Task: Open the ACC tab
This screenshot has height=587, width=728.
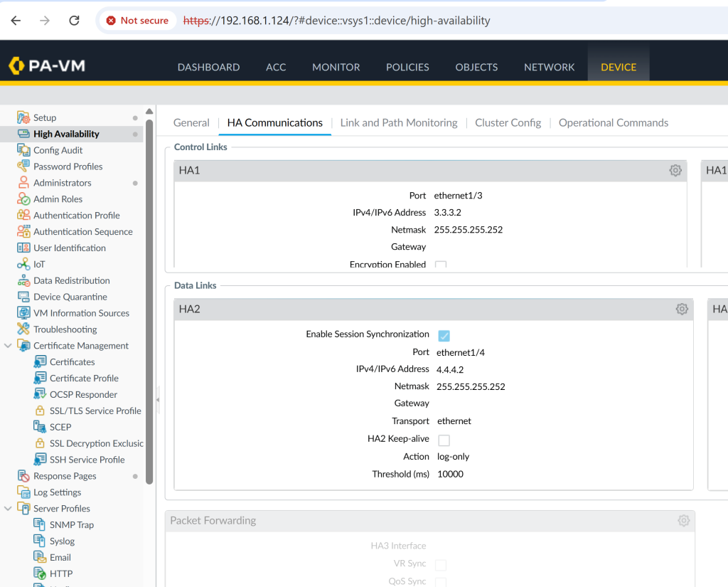Action: coord(276,67)
